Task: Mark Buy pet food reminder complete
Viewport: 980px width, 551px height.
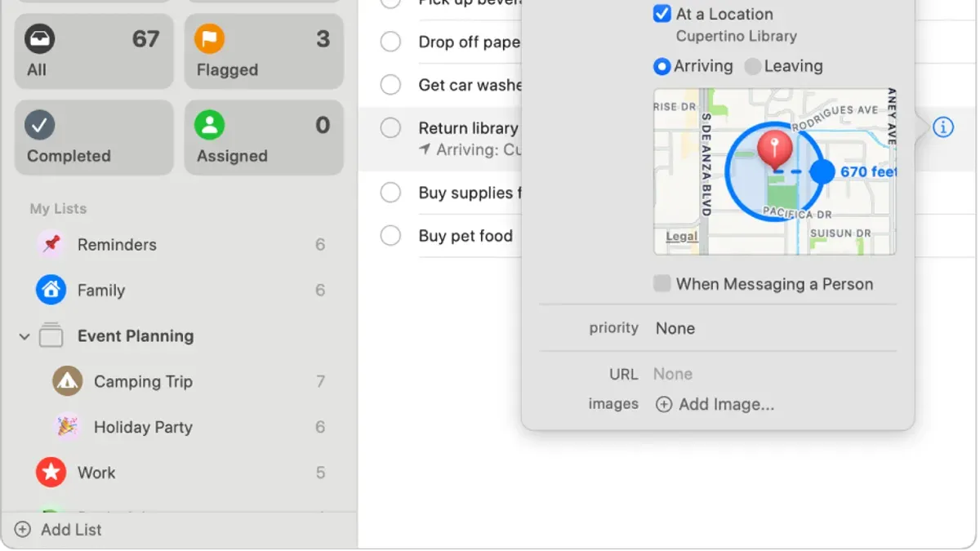Action: tap(391, 236)
